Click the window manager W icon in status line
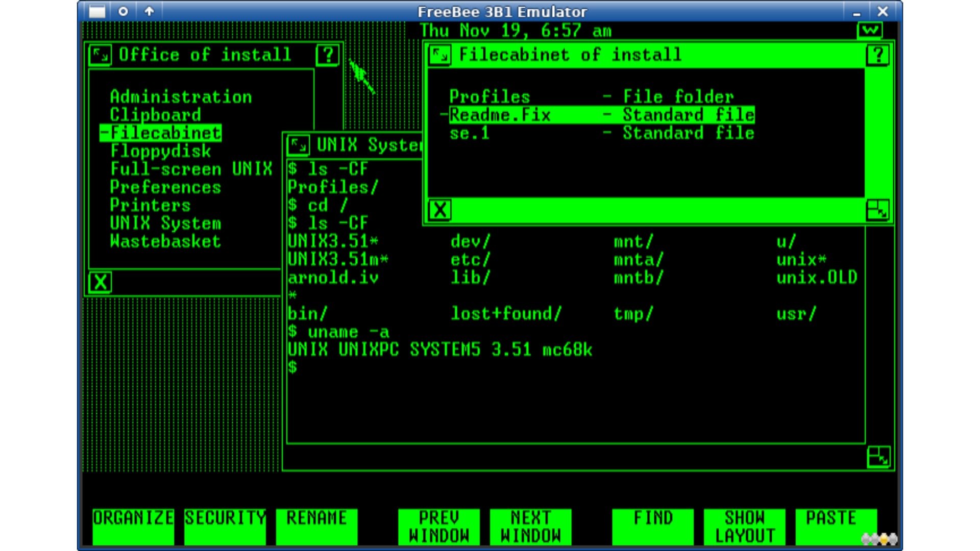The image size is (980, 551). pyautogui.click(x=870, y=31)
